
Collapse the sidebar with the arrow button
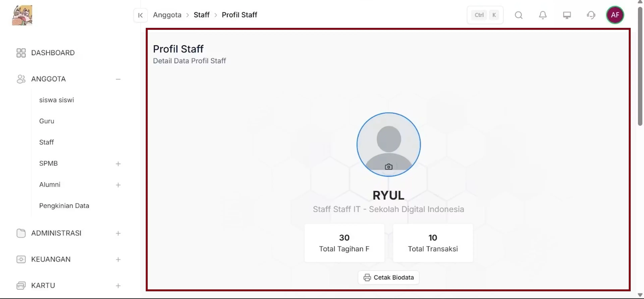pyautogui.click(x=140, y=15)
